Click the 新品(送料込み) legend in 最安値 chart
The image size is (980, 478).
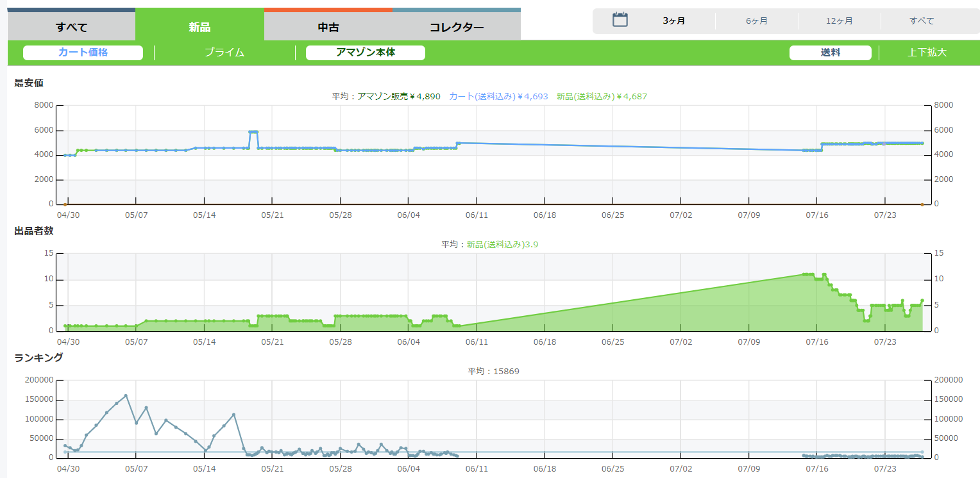pyautogui.click(x=602, y=96)
